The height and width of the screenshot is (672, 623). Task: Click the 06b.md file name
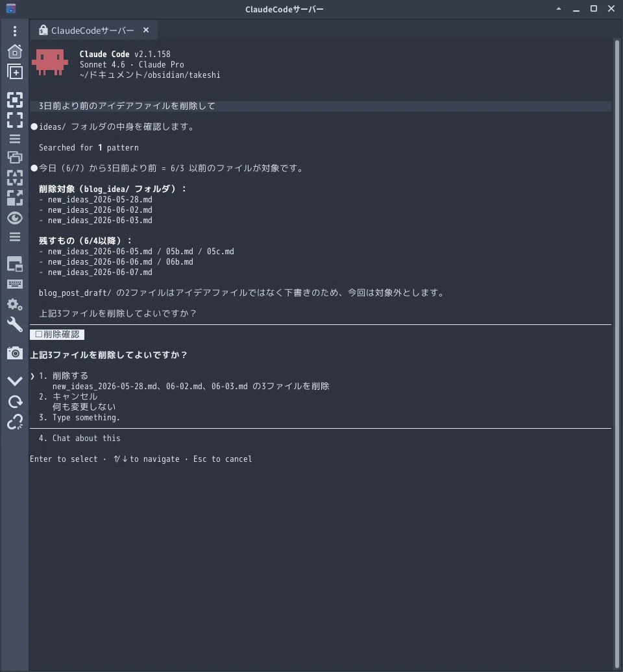180,262
